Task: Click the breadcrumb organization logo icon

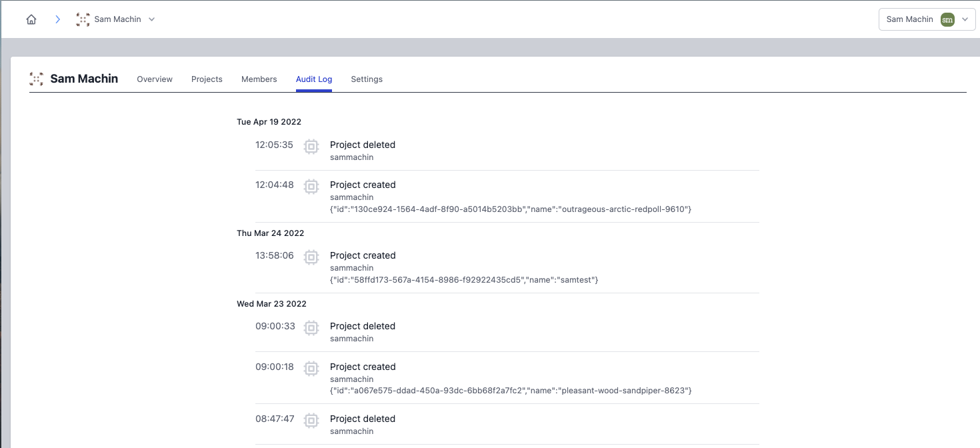Action: 83,19
